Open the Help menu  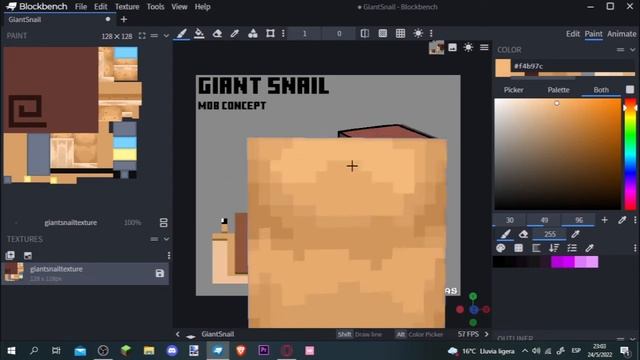202,7
